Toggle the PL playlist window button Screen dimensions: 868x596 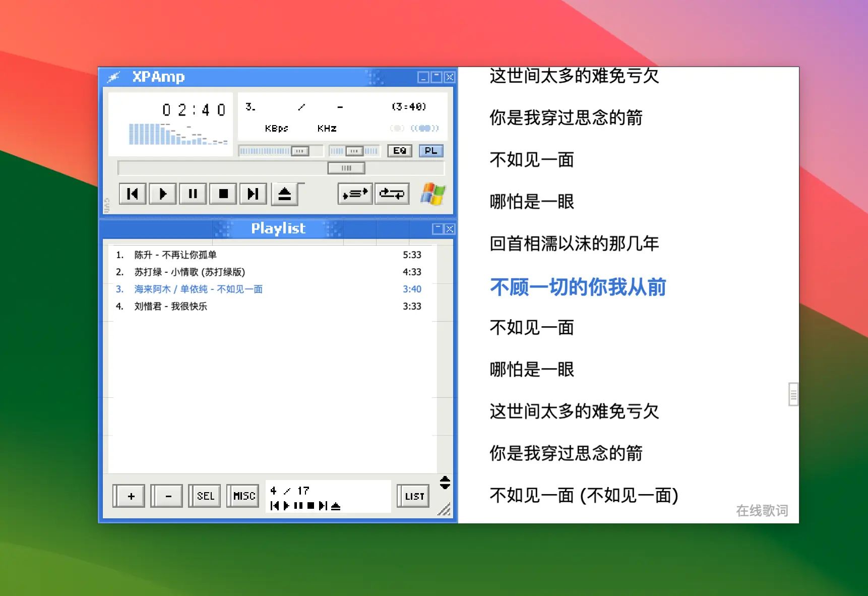[431, 151]
